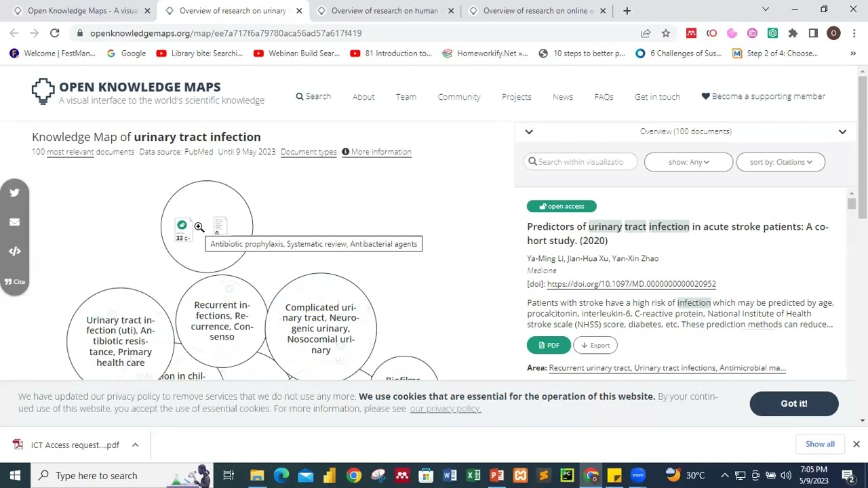Open the side panel icon in Chrome
Screen dimensions: 868x488
(x=813, y=33)
